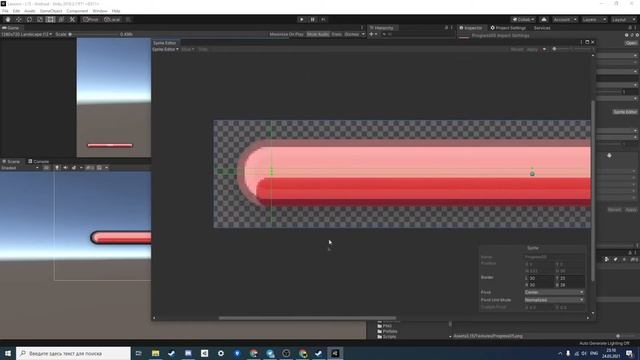Viewport: 640px width, 360px height.
Task: Open the 1280x720 Landscape resolution dropdown
Action: click(27, 34)
